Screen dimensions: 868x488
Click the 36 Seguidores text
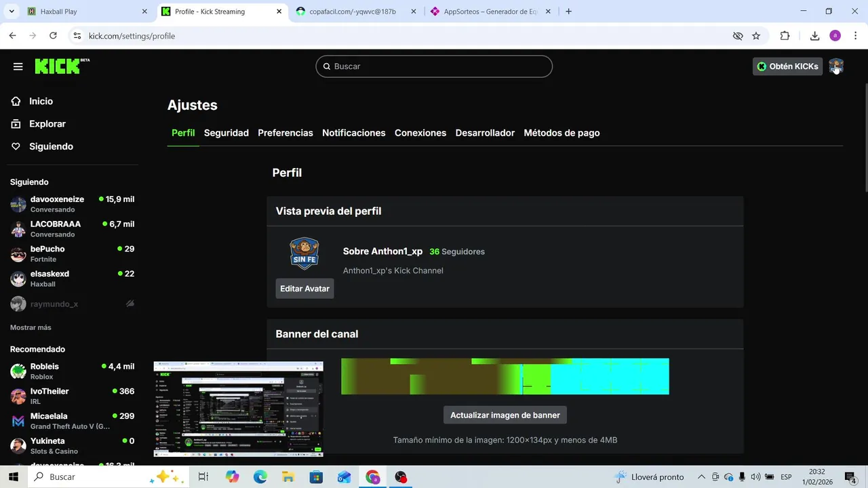(x=457, y=251)
